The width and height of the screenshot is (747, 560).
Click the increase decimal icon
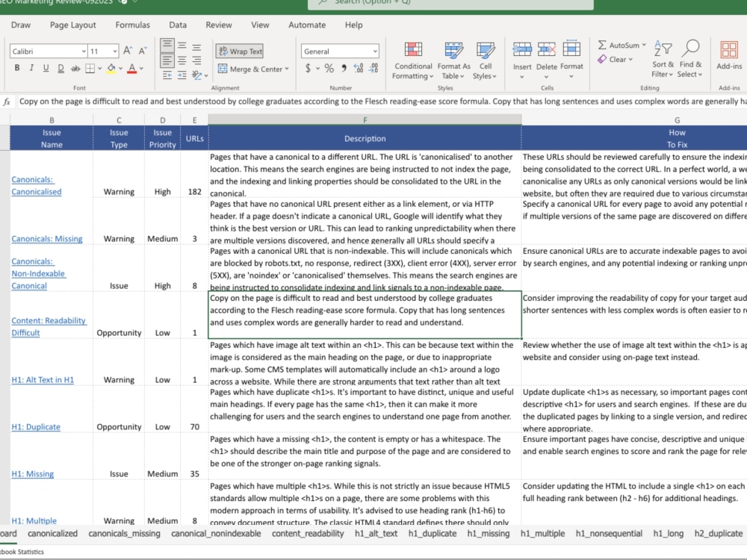tap(359, 68)
